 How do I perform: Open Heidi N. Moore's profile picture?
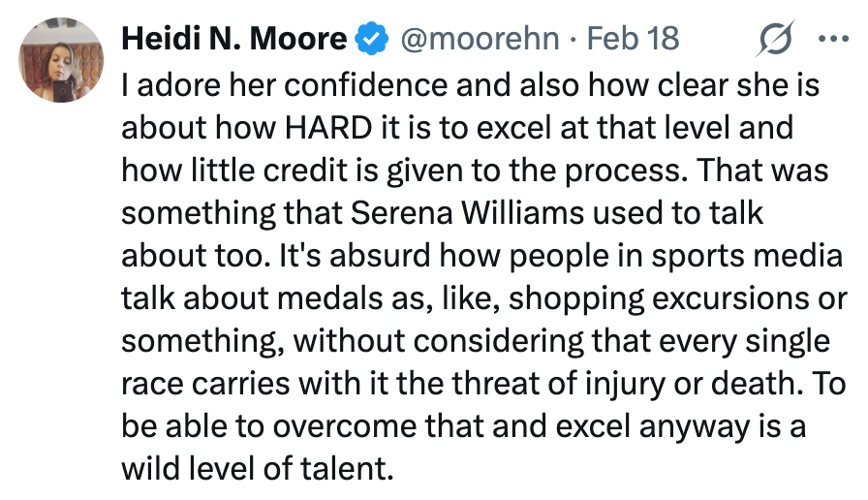coord(62,61)
